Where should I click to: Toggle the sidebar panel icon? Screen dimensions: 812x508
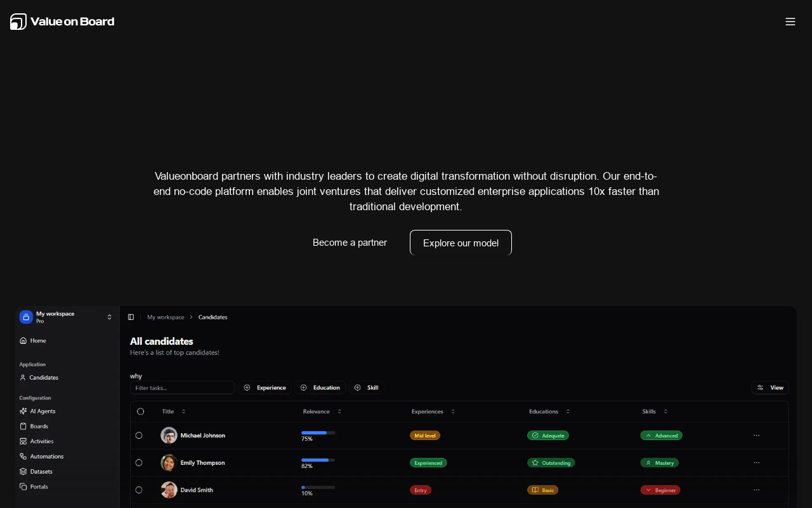[x=131, y=317]
